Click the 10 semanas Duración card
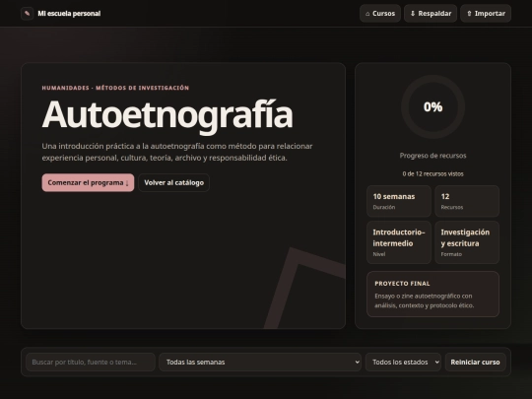Screen dimensions: 532x399 click(x=399, y=201)
